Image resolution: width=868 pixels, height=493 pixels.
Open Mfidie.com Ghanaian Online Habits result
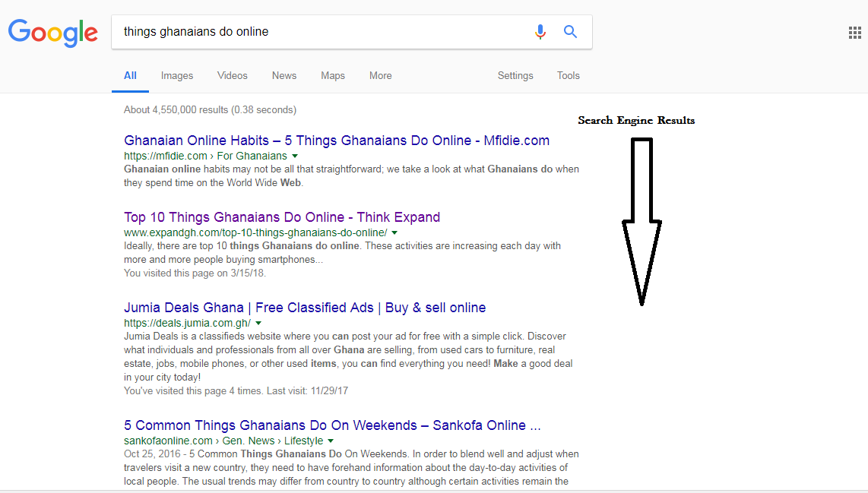[x=337, y=141]
